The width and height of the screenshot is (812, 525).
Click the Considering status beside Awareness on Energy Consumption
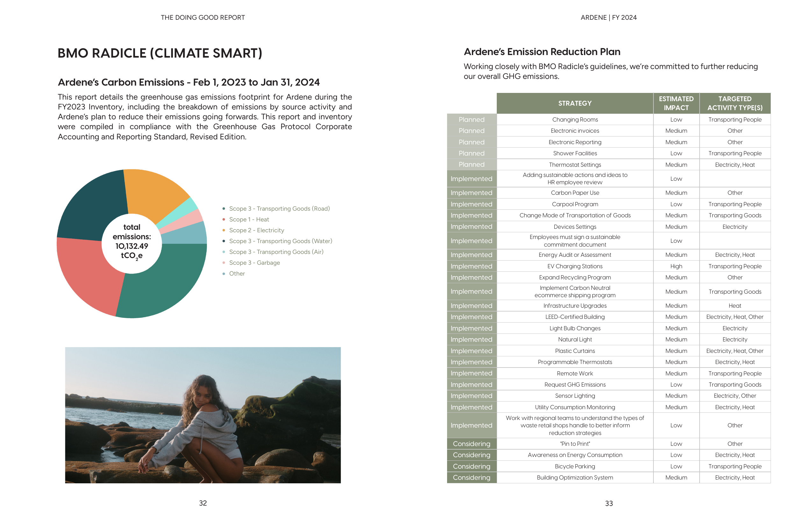tap(472, 455)
